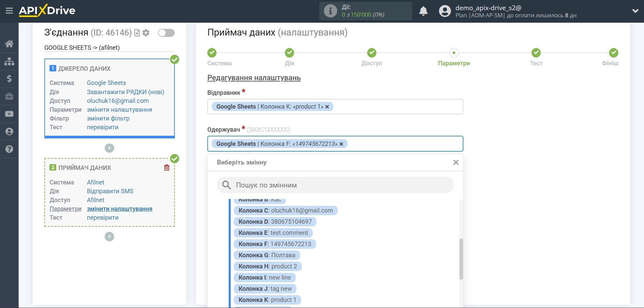Open the home icon in sidebar
Viewport: 644px width, 308px height.
(x=9, y=44)
